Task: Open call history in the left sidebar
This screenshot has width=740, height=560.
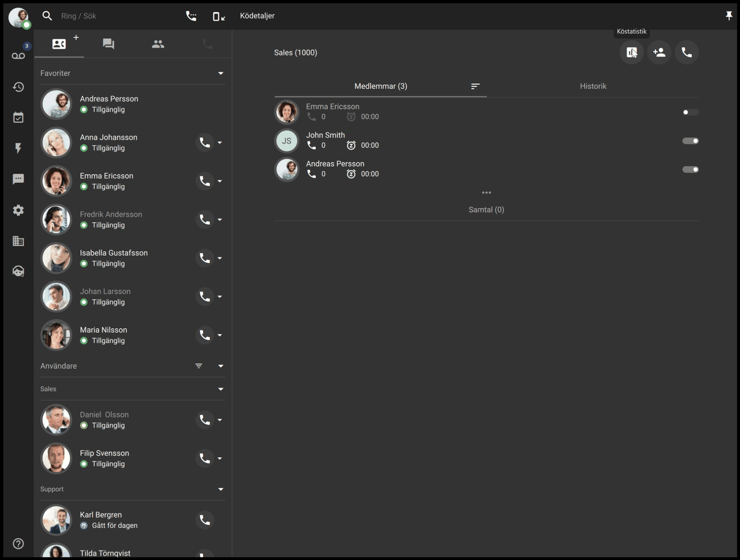Action: pos(18,87)
